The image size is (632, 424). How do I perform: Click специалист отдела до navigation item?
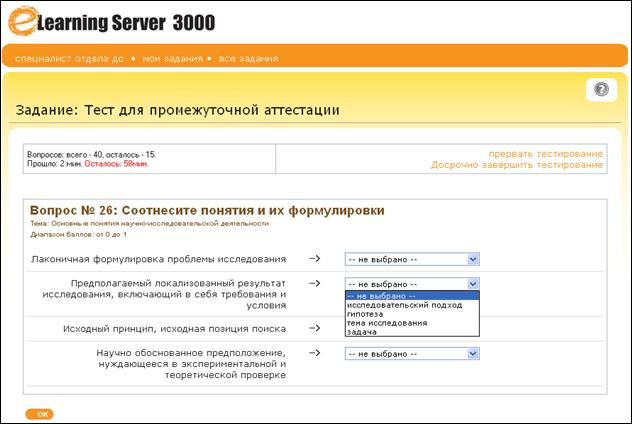click(x=69, y=59)
